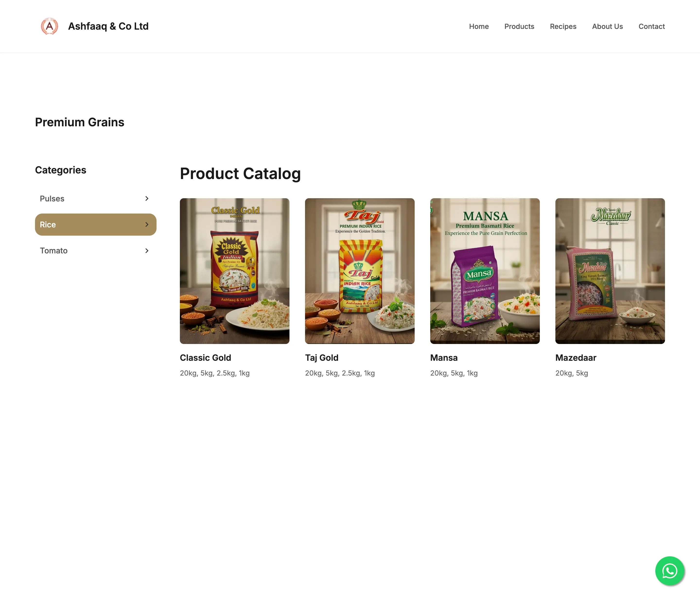Viewport: 700px width, 601px height.
Task: Click the Ashfaaq & Co Ltd logo icon
Action: tap(50, 26)
